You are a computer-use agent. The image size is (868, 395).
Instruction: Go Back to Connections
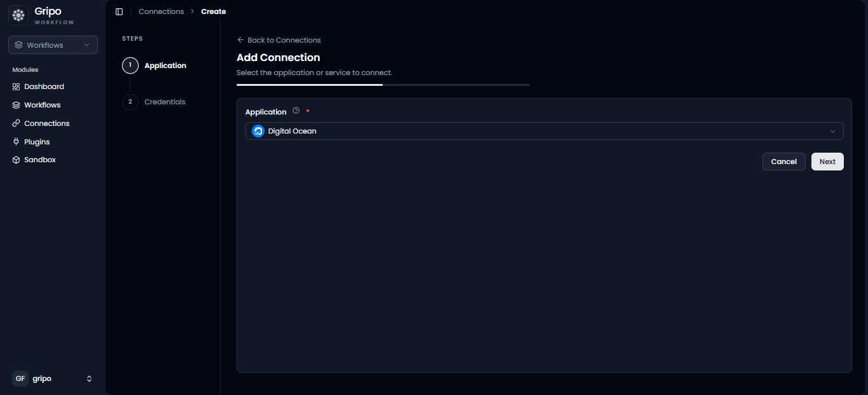click(x=279, y=40)
